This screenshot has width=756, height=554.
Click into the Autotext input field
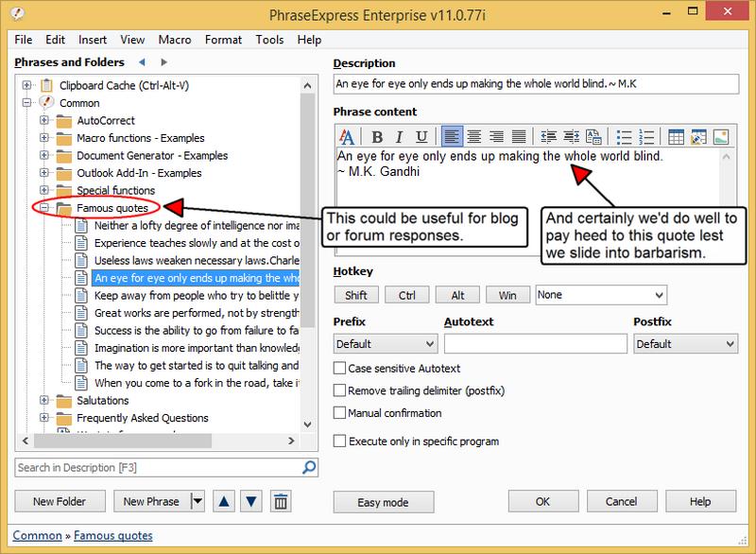coord(536,344)
